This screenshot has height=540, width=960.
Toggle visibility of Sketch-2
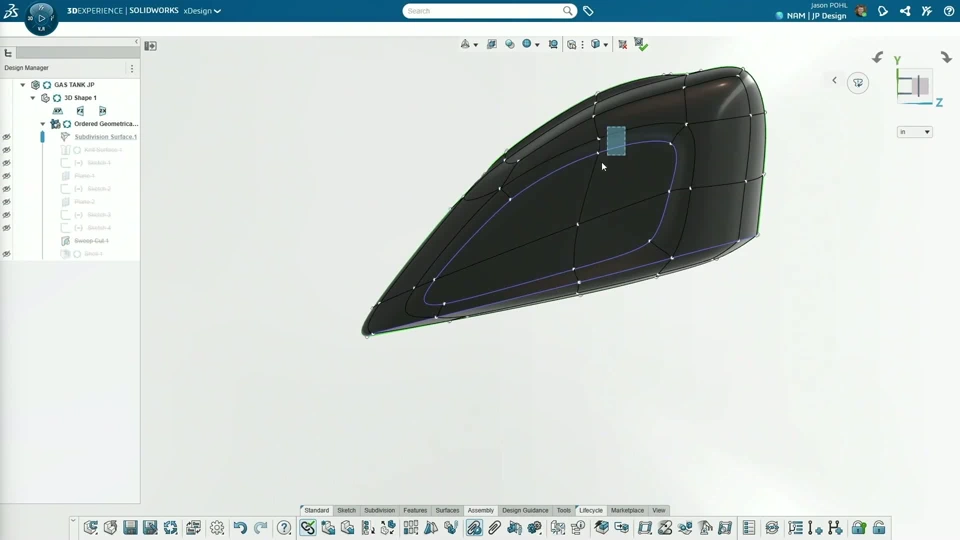[x=6, y=189]
